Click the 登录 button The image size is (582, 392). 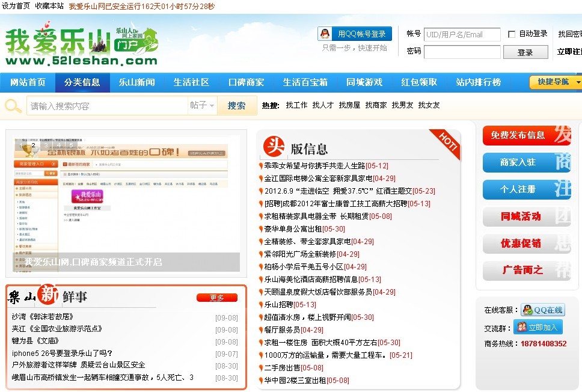point(525,52)
